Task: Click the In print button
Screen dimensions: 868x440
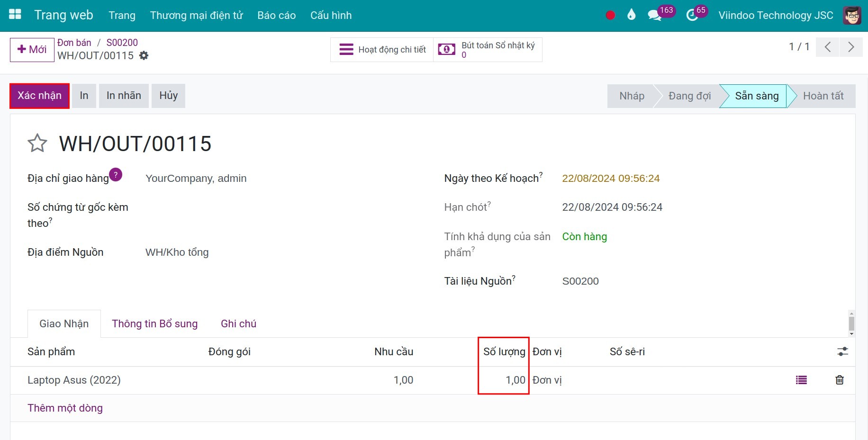Action: point(84,96)
